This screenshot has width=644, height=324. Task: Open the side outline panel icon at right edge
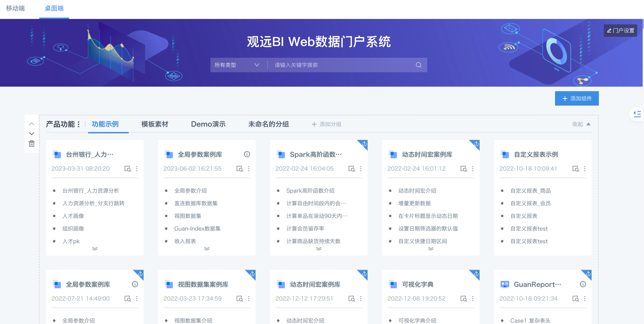(637, 114)
